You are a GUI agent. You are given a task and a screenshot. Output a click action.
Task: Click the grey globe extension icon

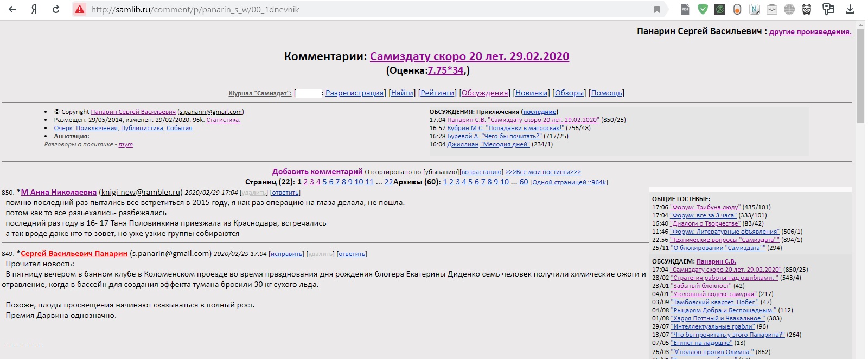click(789, 9)
